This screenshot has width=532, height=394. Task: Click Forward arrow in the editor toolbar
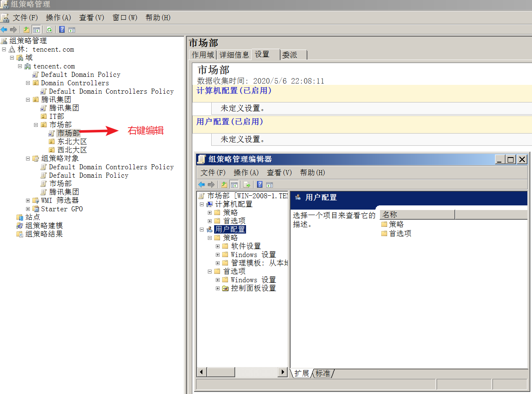coord(211,184)
